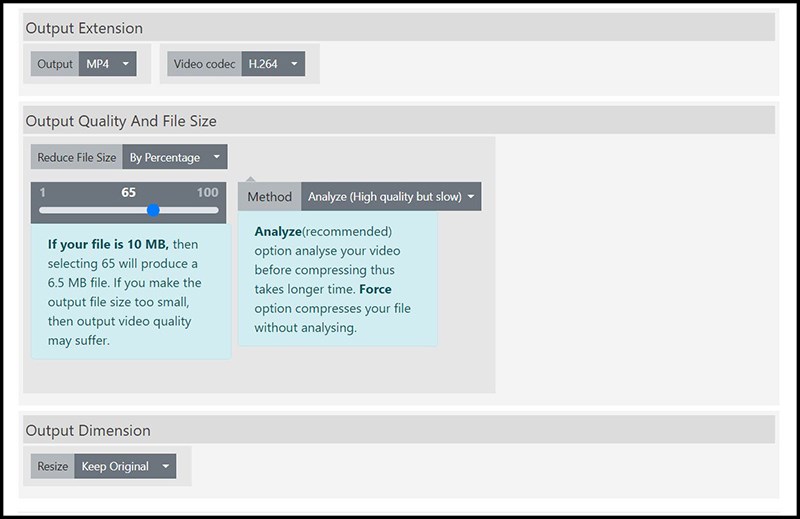Click the Analyze (recommended) description box
The image size is (800, 519).
coord(337,279)
